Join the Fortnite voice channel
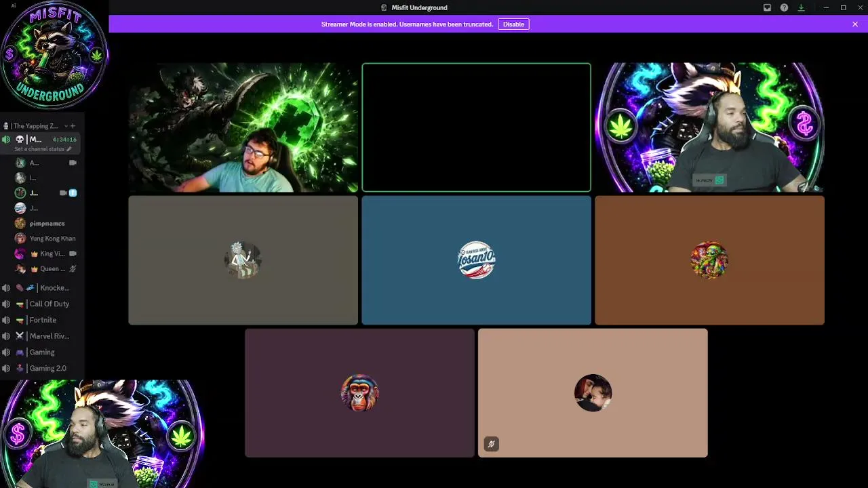The width and height of the screenshot is (868, 488). [41, 320]
